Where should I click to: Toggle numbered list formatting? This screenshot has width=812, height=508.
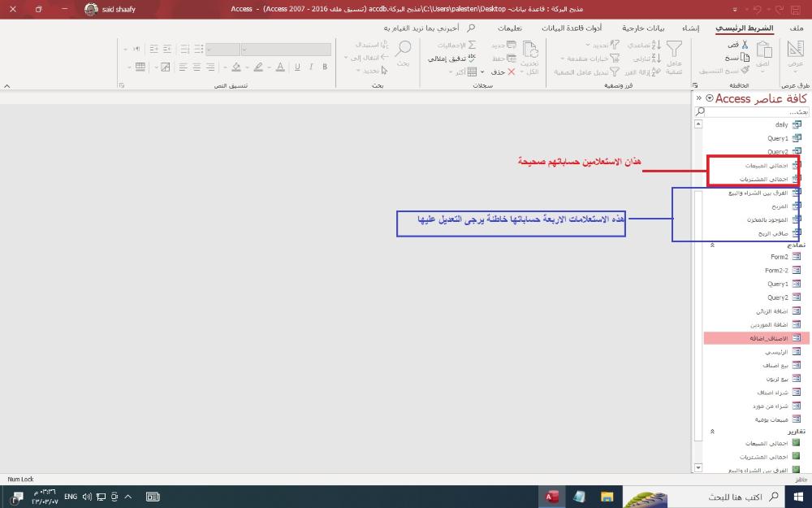(185, 49)
